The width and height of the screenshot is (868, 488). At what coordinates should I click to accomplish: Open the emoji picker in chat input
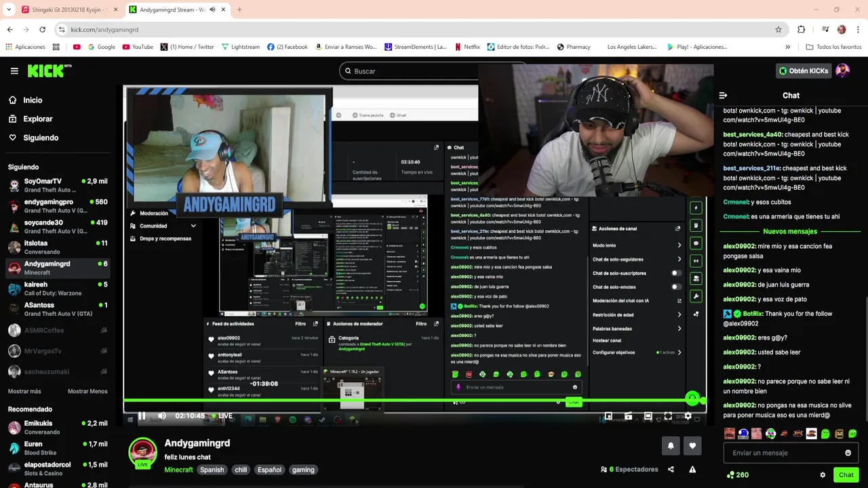848,453
